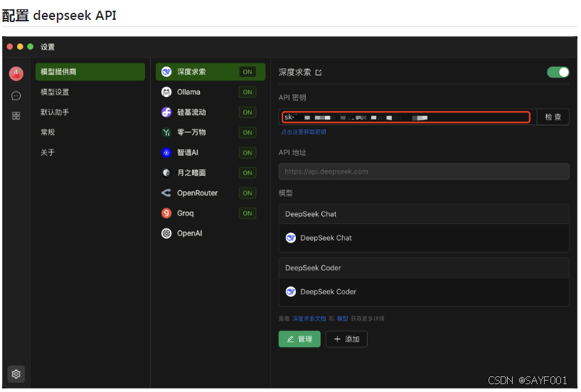Click the cherry avatar icon in sidebar
This screenshot has width=581, height=392.
pos(16,74)
